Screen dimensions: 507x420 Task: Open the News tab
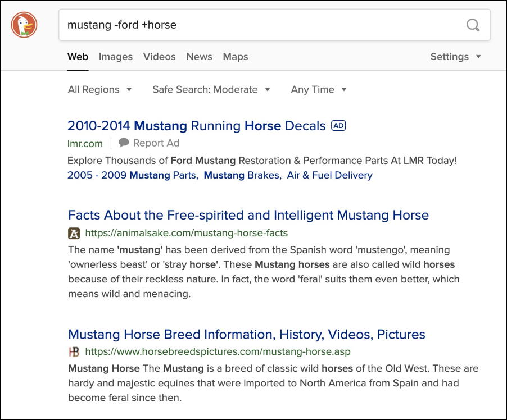coord(199,57)
